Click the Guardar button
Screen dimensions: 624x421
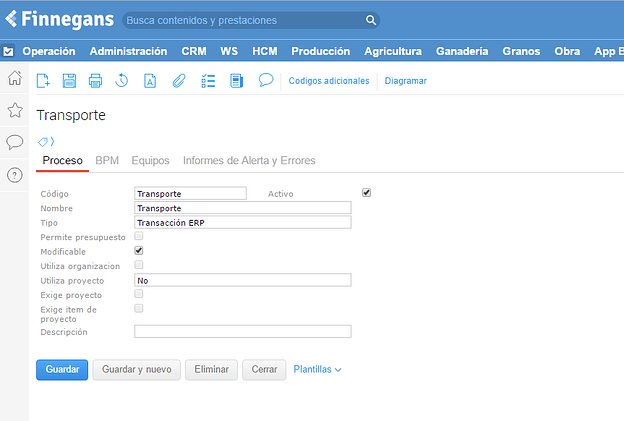(62, 370)
